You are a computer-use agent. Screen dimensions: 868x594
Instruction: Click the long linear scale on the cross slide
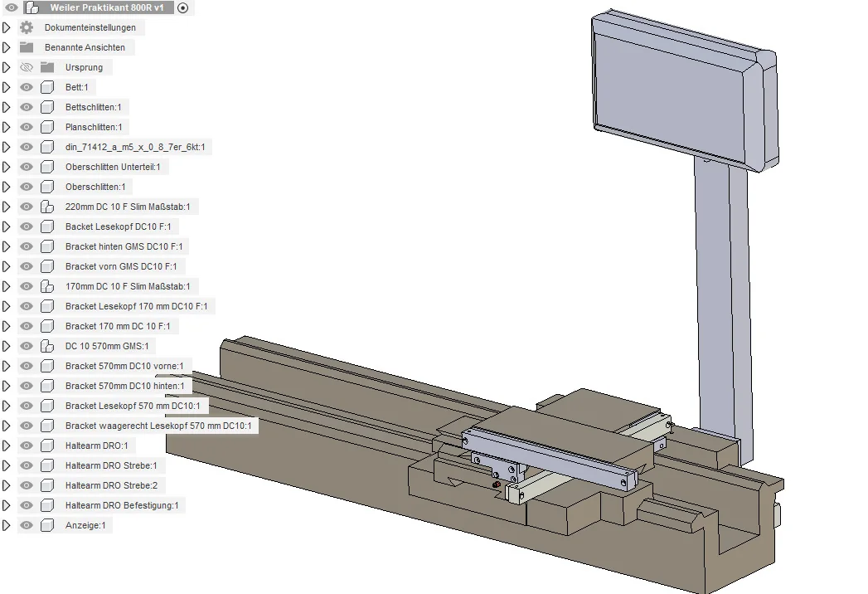tap(548, 459)
